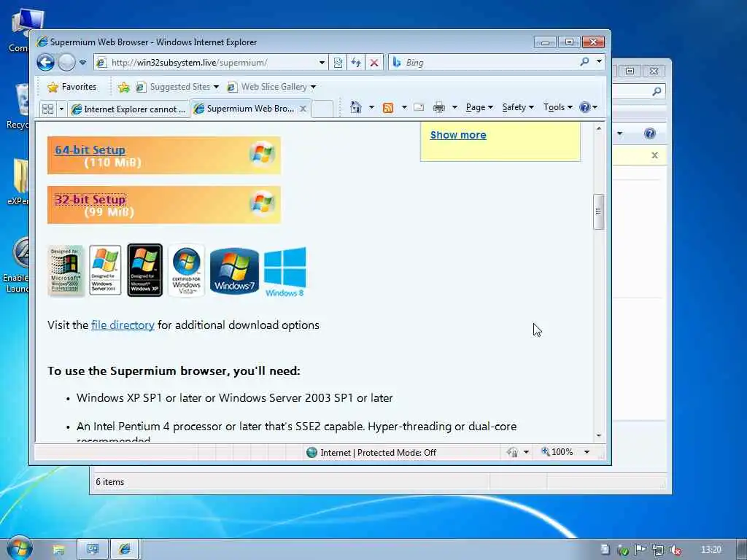Viewport: 747px width, 560px height.
Task: Click Help icon in background Explorer window
Action: (x=650, y=133)
